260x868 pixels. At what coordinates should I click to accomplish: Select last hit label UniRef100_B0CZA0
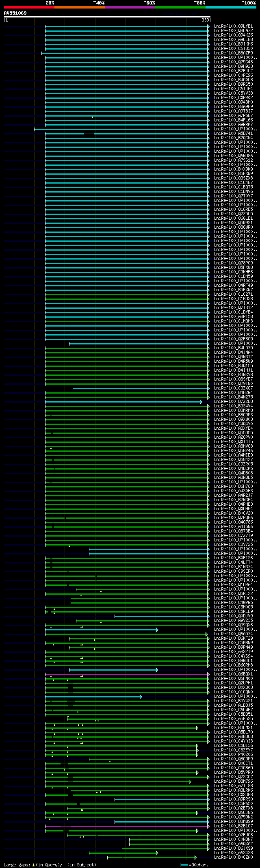[x=233, y=857]
